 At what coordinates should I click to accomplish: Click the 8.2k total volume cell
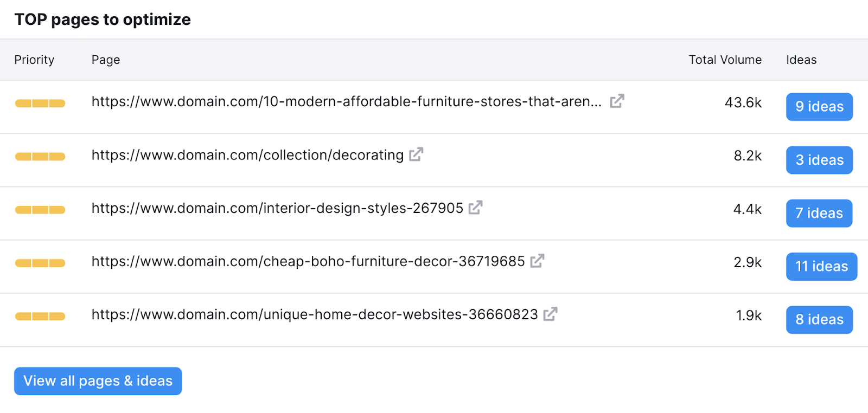(748, 156)
